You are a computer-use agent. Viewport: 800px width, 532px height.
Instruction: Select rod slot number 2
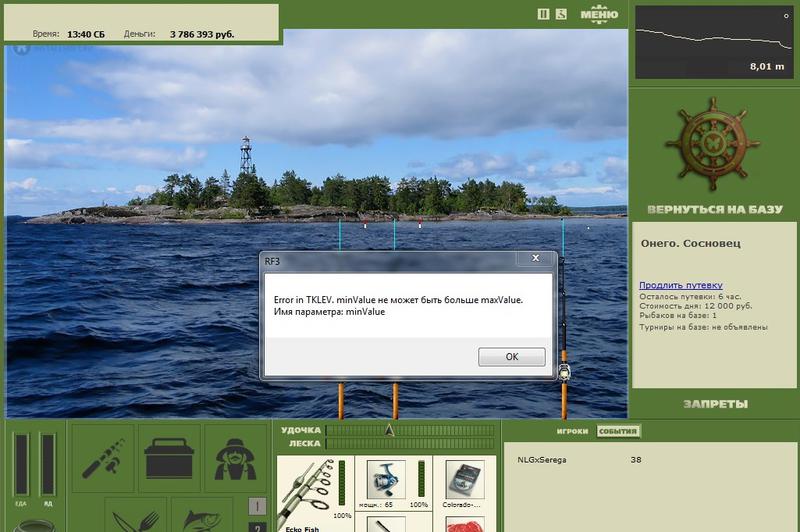(257, 527)
